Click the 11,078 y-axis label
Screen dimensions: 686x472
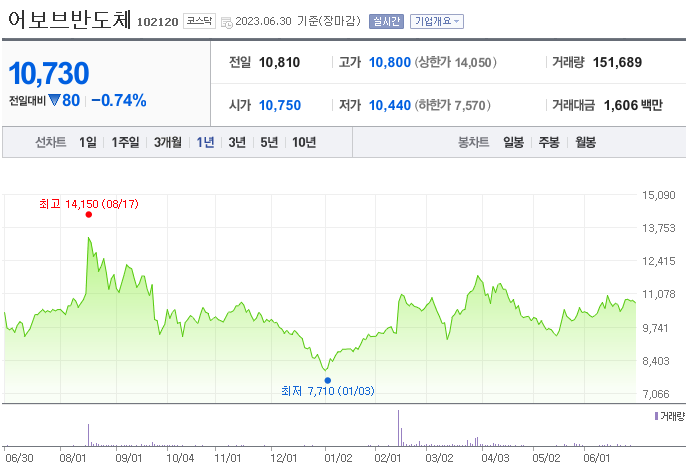pyautogui.click(x=658, y=294)
